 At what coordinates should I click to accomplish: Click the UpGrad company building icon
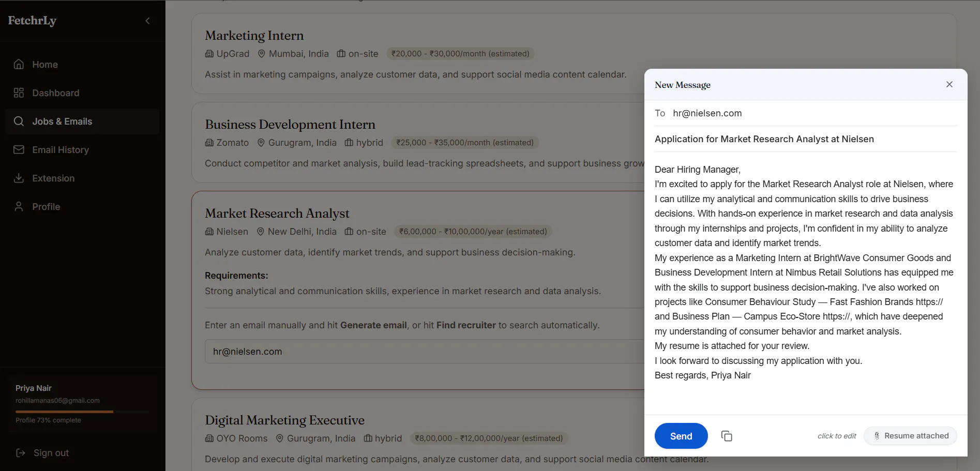point(209,54)
